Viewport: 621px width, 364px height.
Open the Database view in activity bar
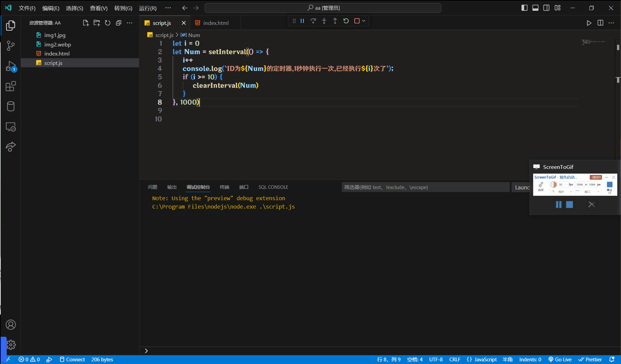(x=11, y=107)
